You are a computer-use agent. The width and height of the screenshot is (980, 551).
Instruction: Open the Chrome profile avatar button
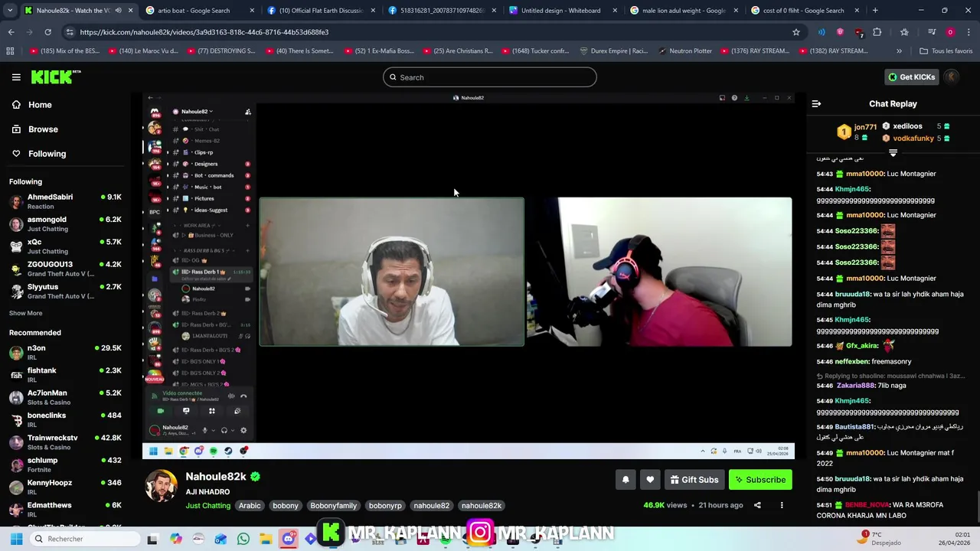click(x=950, y=32)
